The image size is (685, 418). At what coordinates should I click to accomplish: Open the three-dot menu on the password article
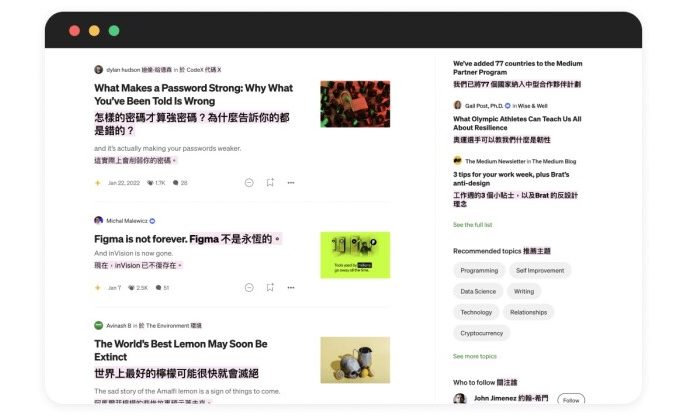pos(291,183)
